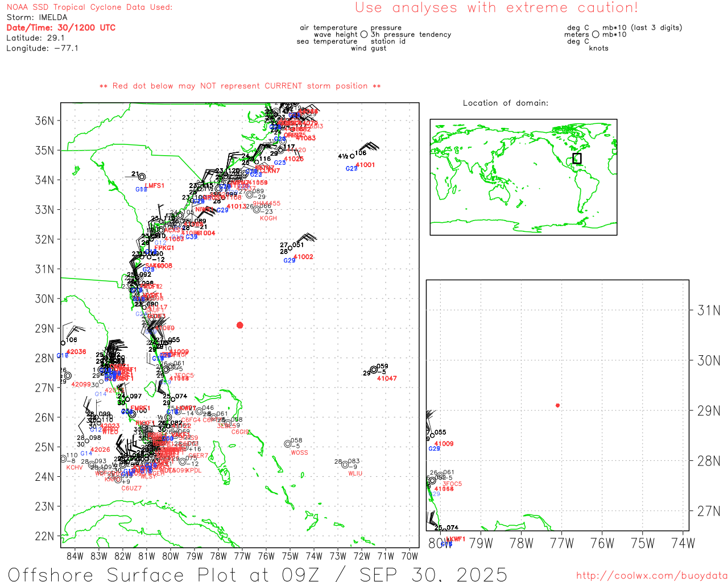This screenshot has width=728, height=582.
Task: Click the 'Storm: IMELDA' text
Action: point(37,18)
